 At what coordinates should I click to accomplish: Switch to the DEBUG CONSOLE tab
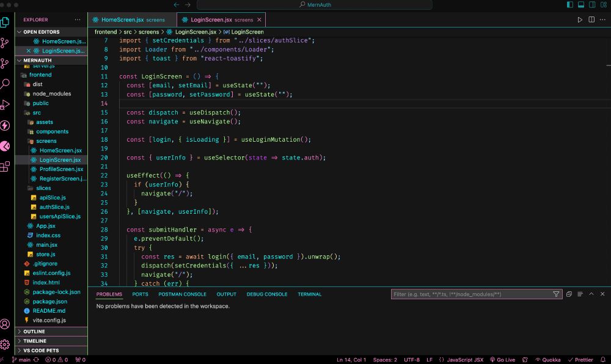(x=267, y=294)
